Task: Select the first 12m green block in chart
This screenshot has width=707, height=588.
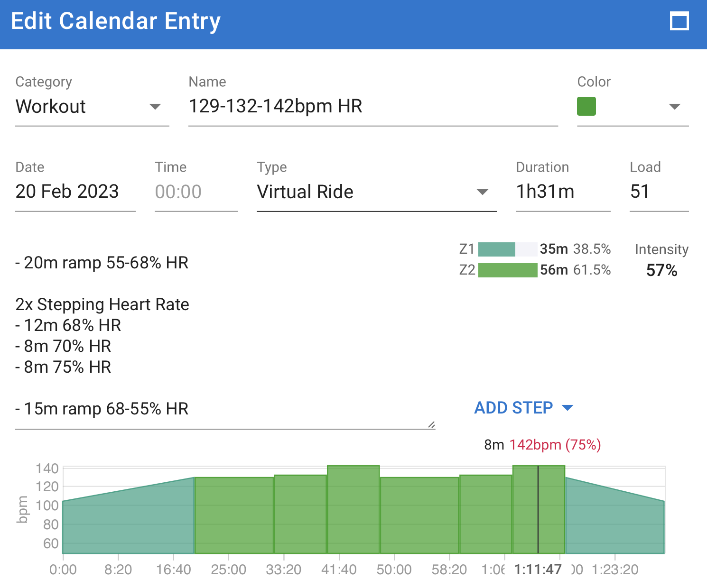Action: [x=234, y=515]
